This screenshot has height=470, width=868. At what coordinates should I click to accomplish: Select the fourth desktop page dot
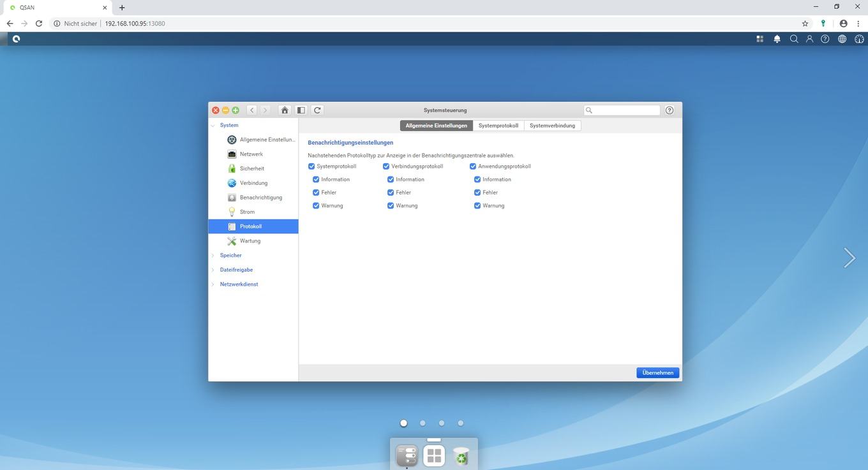pyautogui.click(x=460, y=423)
